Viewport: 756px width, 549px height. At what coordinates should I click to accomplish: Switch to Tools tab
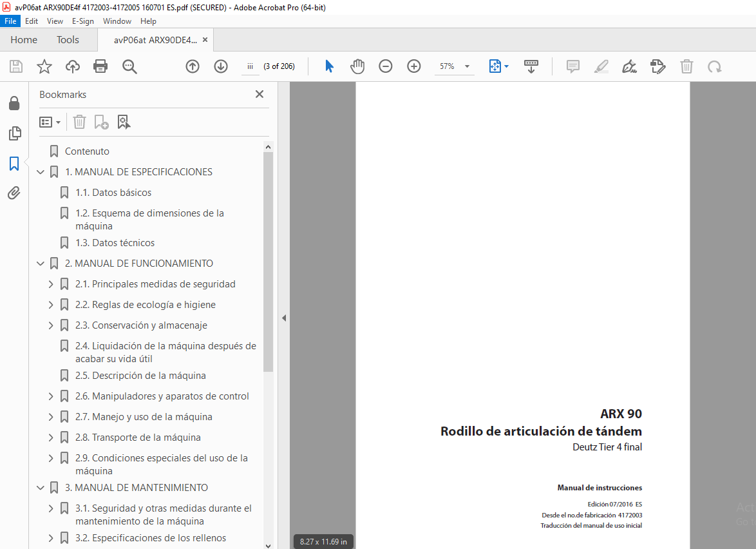point(68,39)
